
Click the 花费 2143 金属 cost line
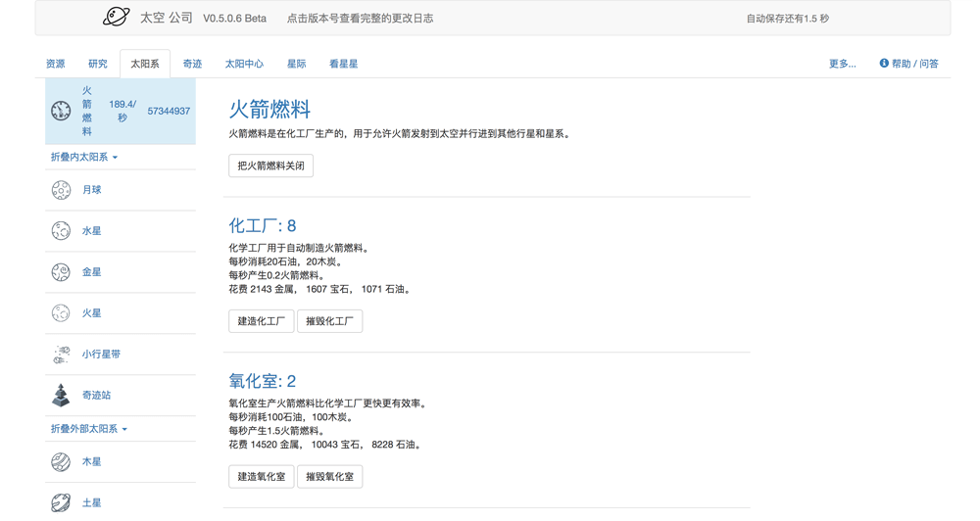click(319, 289)
